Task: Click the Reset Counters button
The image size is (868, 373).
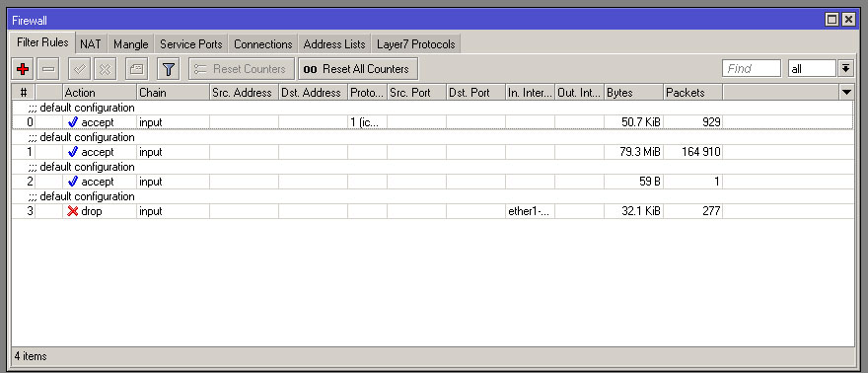Action: [x=242, y=69]
